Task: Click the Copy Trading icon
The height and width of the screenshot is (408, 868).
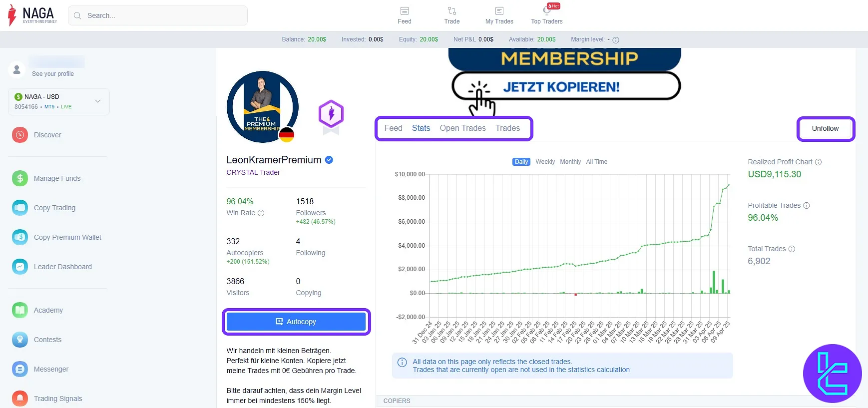Action: click(20, 208)
